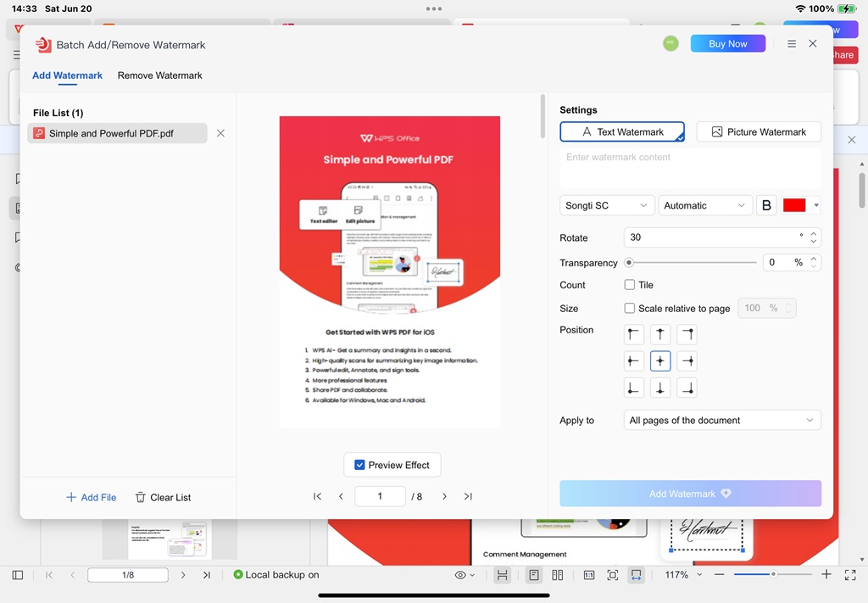The height and width of the screenshot is (603, 868).
Task: Jump to last page from status bar
Action: 207,575
